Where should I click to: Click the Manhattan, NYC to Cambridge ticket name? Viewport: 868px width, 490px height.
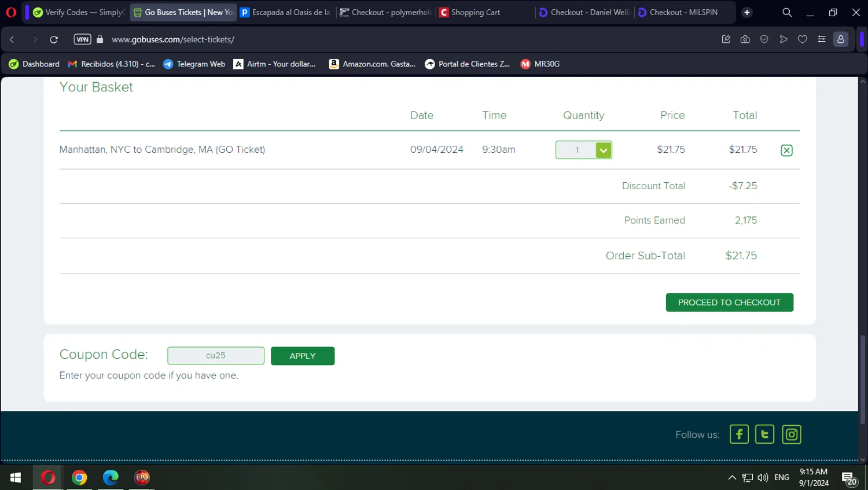tap(162, 149)
